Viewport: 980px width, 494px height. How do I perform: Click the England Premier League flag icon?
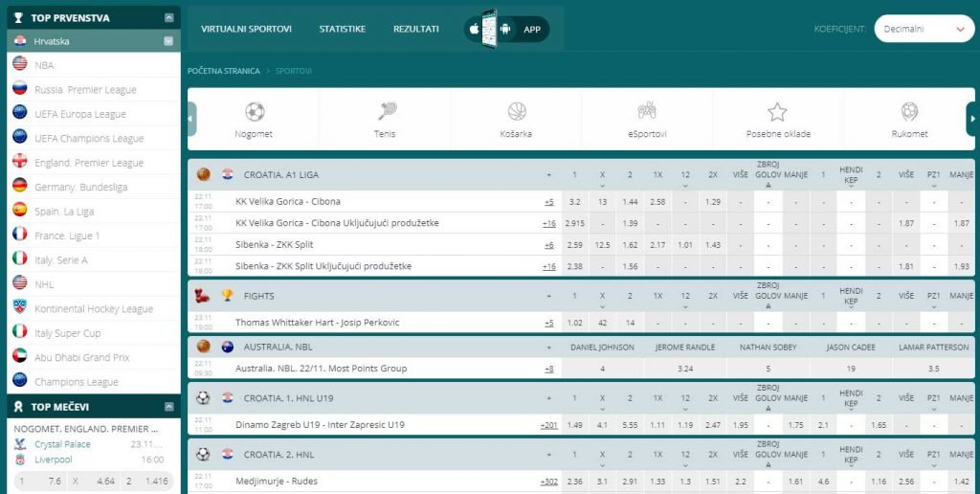(20, 162)
